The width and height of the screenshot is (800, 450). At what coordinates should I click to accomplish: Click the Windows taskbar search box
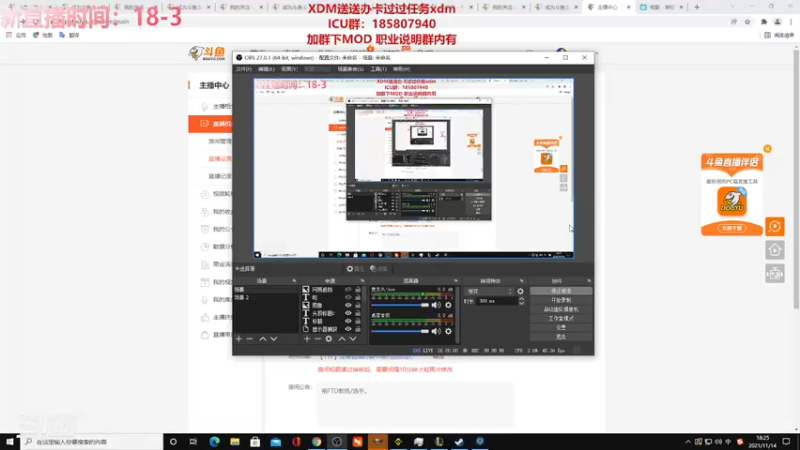coord(92,442)
